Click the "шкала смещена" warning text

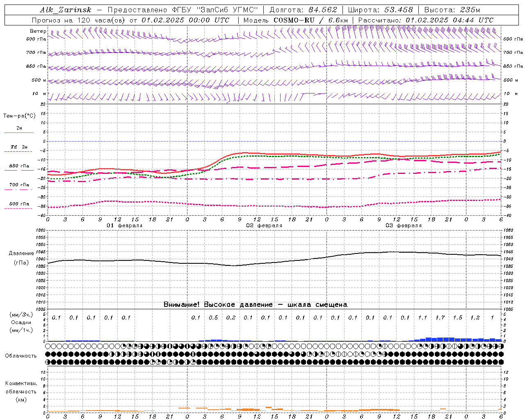tap(317, 304)
